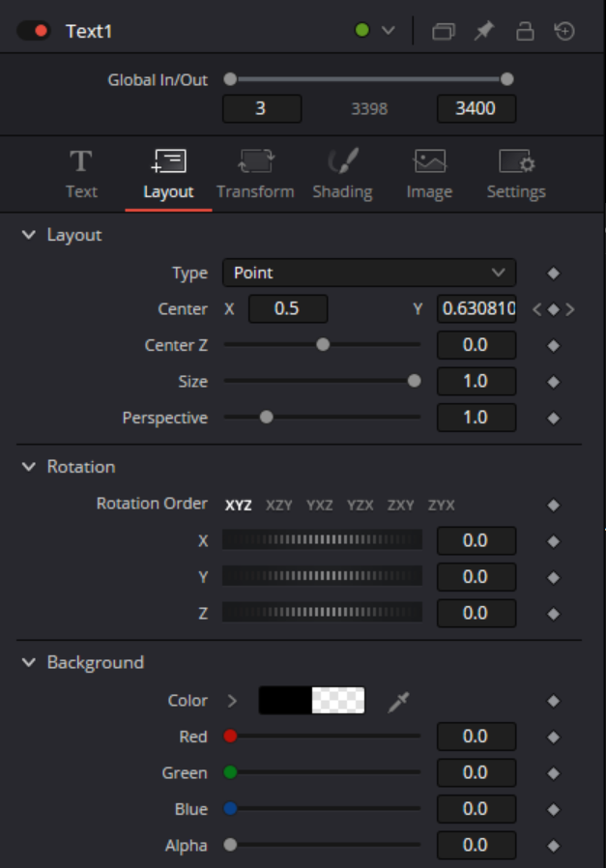Click the lock icon for Text1 node
This screenshot has width=606, height=868.
click(525, 31)
